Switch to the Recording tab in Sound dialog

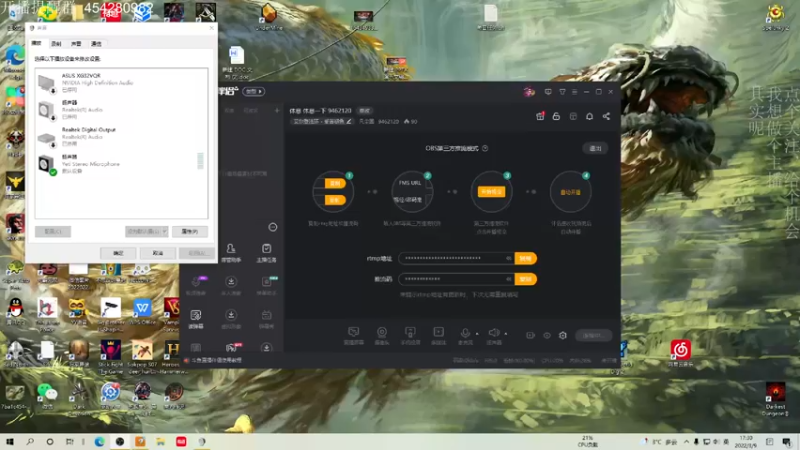pos(56,44)
